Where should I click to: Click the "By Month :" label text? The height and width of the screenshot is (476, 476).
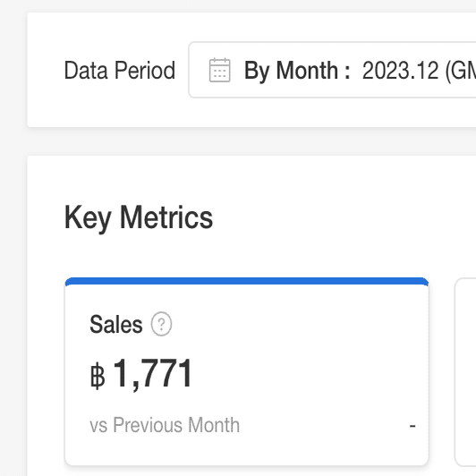click(297, 71)
